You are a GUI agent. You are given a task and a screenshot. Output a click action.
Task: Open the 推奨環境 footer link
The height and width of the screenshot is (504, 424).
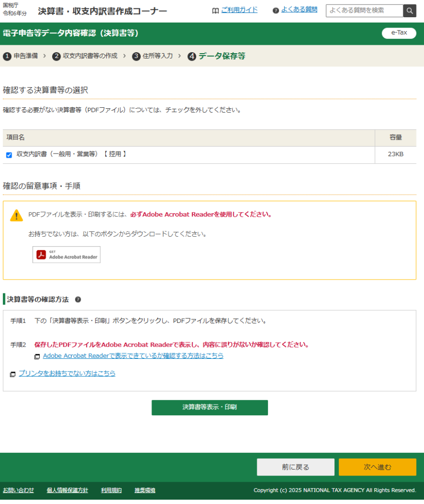click(x=145, y=490)
